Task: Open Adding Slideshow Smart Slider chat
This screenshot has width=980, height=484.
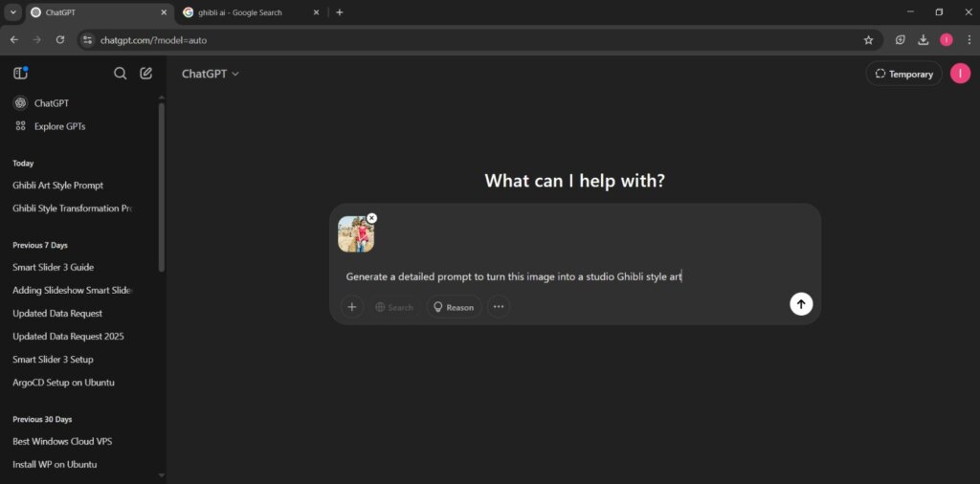Action: (73, 291)
